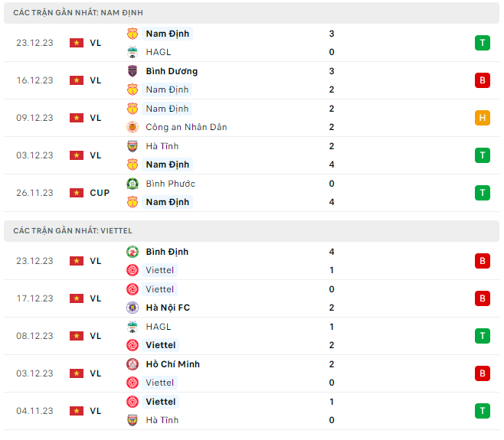Open the Hà Nội FC team link
The width and height of the screenshot is (504, 440).
[168, 308]
